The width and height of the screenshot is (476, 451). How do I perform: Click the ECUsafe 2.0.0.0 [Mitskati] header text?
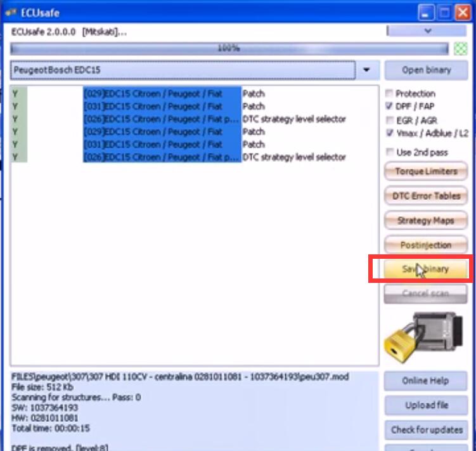point(69,32)
